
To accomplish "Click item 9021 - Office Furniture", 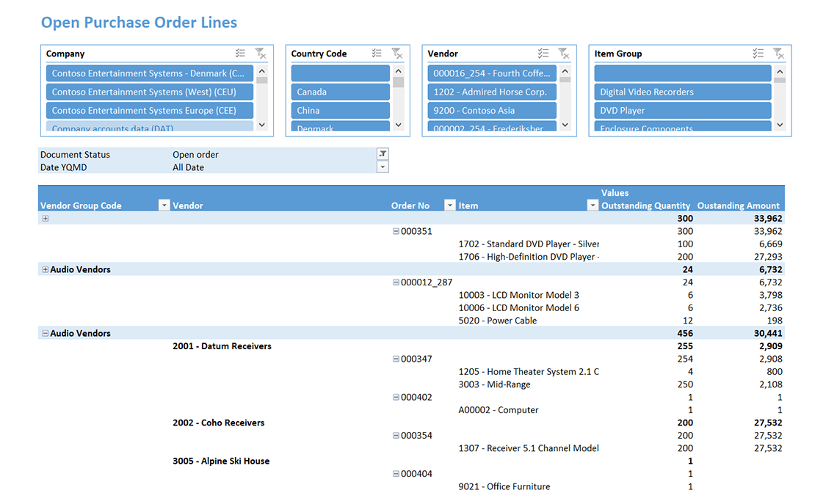I will pos(504,487).
